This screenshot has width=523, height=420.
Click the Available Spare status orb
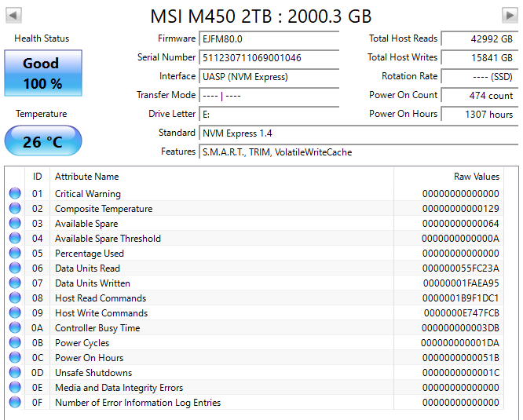click(x=15, y=224)
